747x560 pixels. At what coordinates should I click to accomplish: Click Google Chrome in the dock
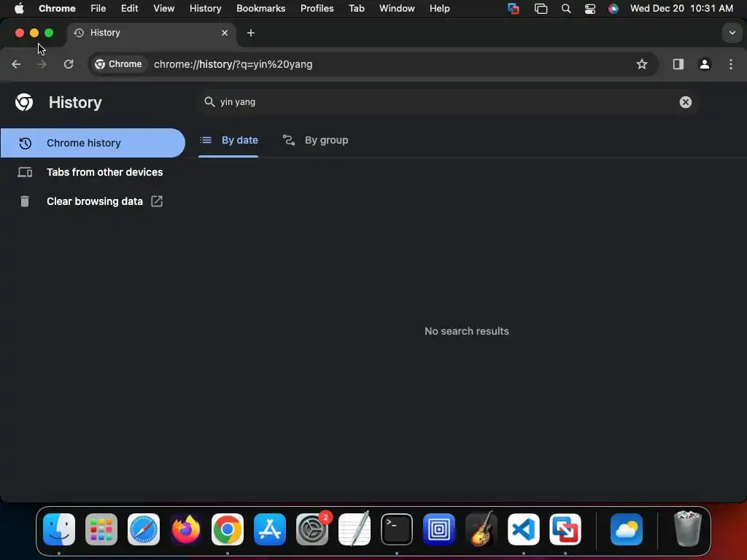click(228, 529)
